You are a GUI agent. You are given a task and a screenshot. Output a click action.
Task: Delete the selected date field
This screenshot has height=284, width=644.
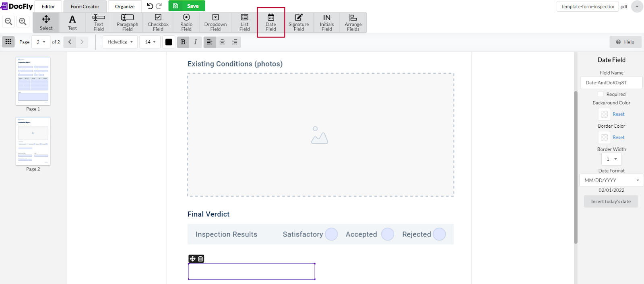pos(200,259)
